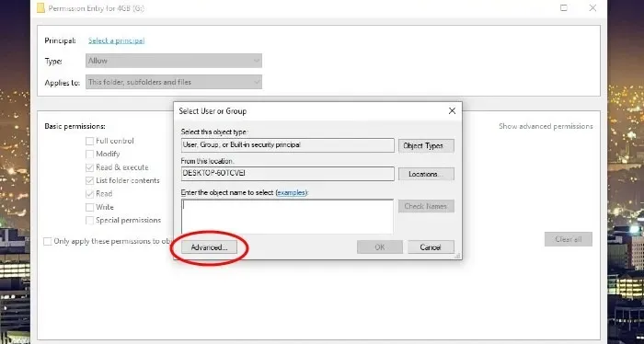
Task: Toggle Read & execute checkbox
Action: click(x=89, y=167)
